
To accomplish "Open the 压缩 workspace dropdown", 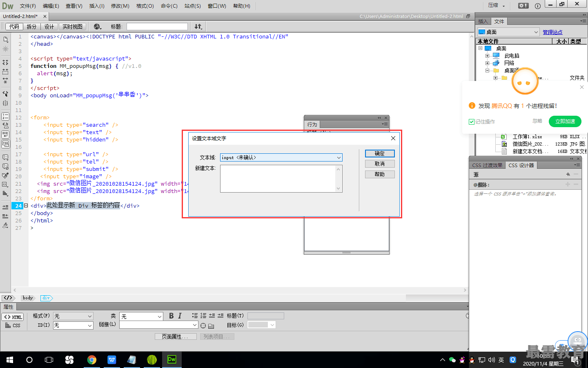I will click(497, 6).
